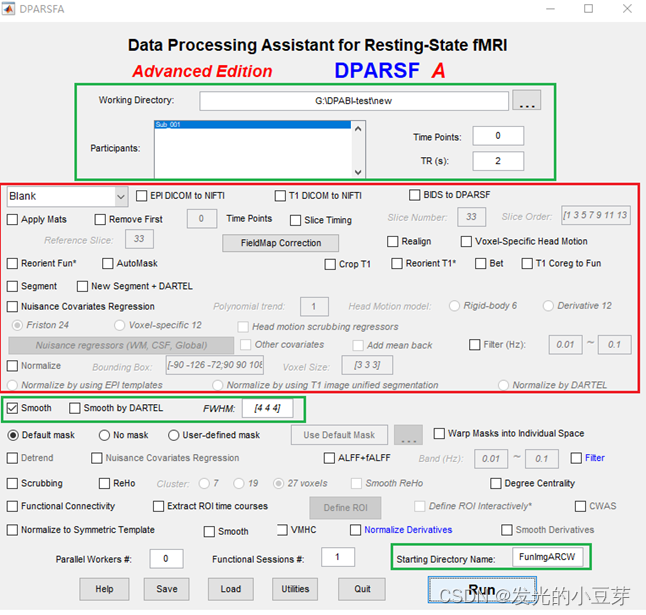The height and width of the screenshot is (615, 646).
Task: Check the Normalize option
Action: tap(12, 366)
